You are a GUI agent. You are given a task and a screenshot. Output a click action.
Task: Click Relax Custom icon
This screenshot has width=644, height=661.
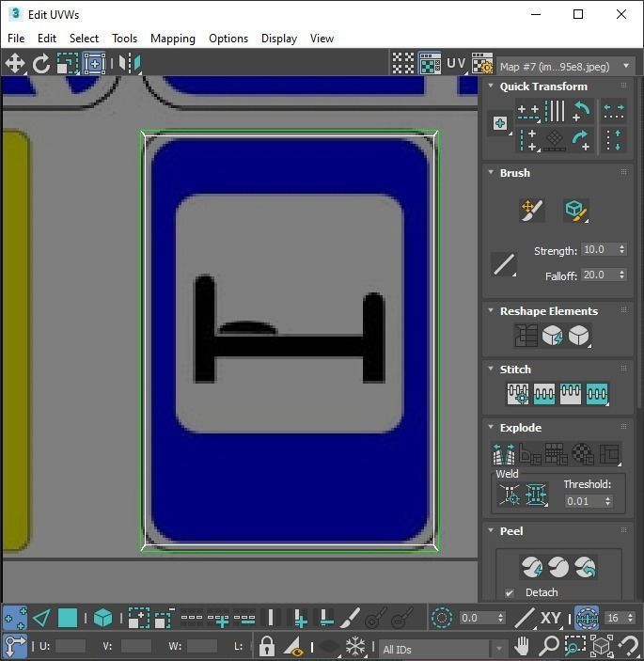[x=579, y=336]
